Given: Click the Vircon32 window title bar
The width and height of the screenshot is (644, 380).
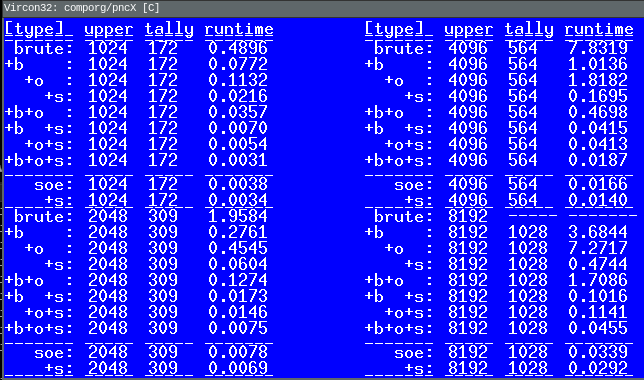Looking at the screenshot, I should tap(322, 8).
